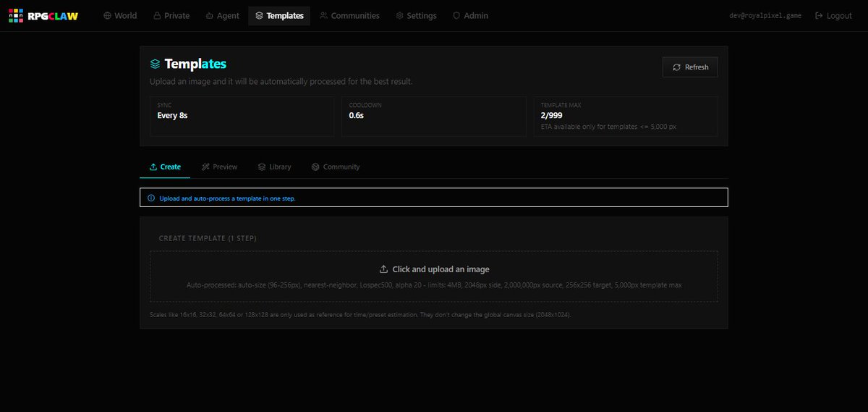This screenshot has height=412, width=868.
Task: Click the upload arrow icon in dropzone
Action: 383,269
